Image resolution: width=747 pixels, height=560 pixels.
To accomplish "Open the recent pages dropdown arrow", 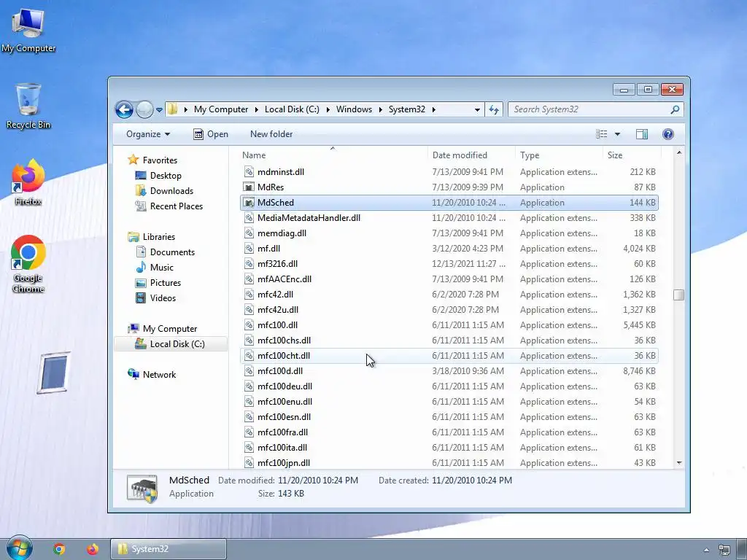I will 159,110.
